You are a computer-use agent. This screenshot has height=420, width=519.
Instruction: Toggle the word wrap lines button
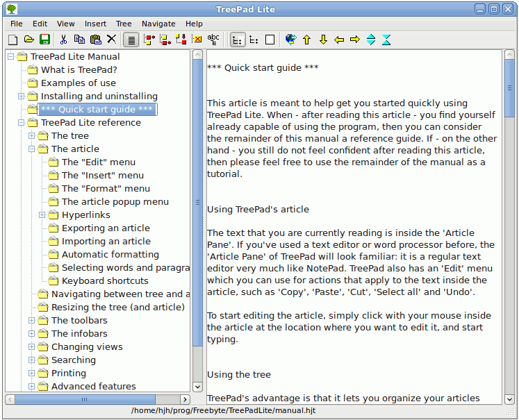[131, 40]
